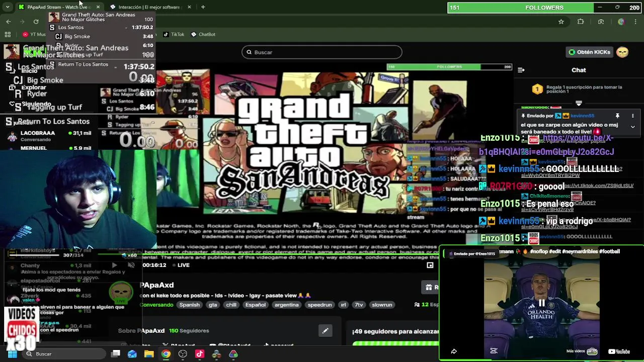This screenshot has width=644, height=362.
Task: Expand the pinned message chevron
Action: point(633,127)
